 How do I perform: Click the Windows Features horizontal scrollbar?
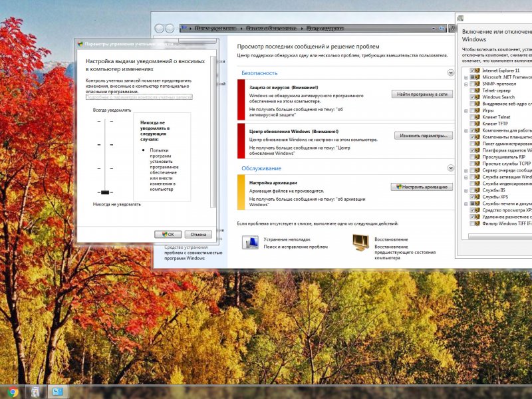click(x=500, y=237)
